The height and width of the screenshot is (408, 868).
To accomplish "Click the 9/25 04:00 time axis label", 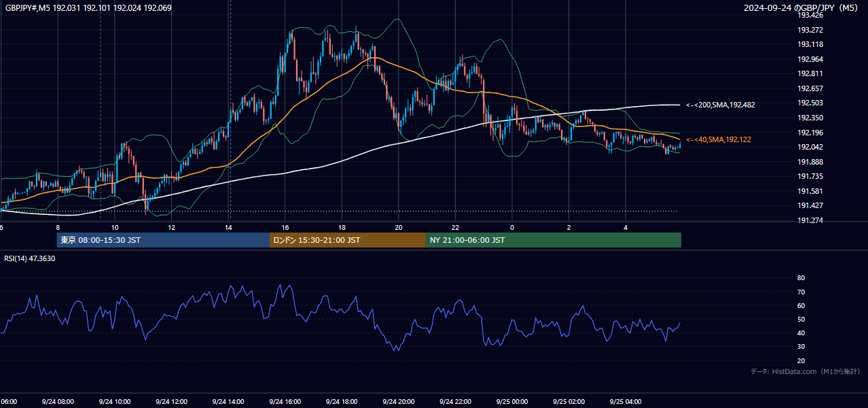I will pyautogui.click(x=626, y=402).
